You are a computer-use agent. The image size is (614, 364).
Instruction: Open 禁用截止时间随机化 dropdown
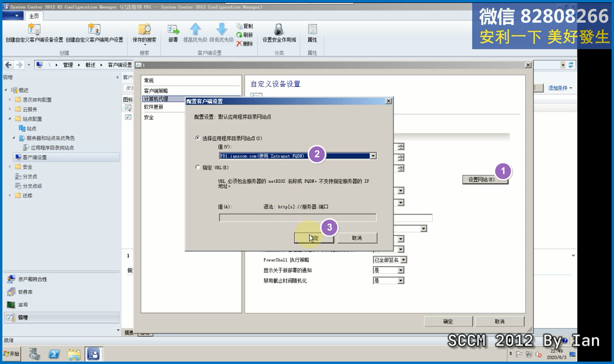(x=400, y=281)
